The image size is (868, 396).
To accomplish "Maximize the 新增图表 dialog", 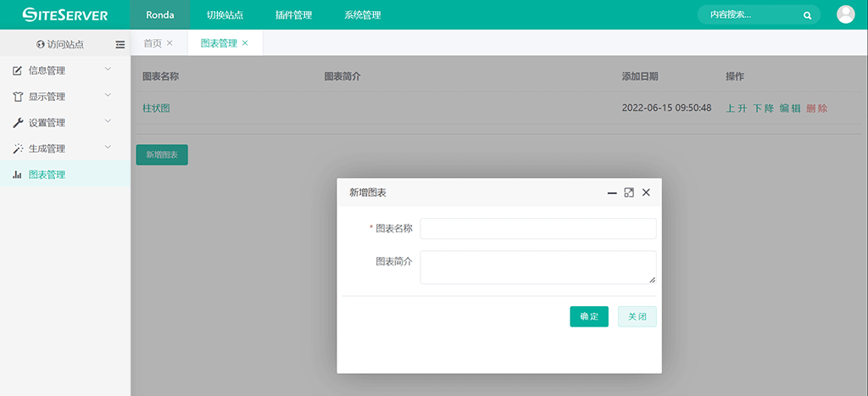I will click(629, 192).
